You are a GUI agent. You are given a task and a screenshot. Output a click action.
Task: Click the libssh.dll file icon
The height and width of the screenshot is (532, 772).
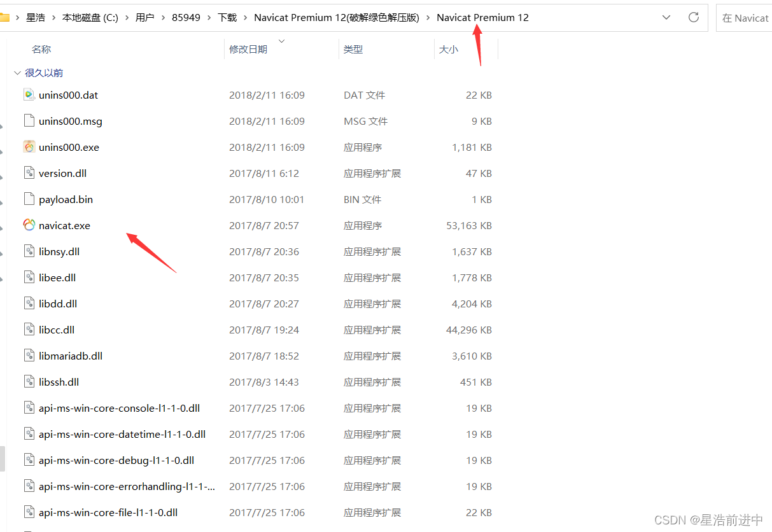(29, 382)
